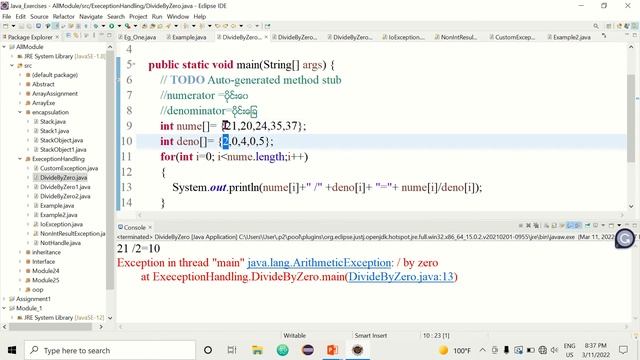This screenshot has height=360, width=640.
Task: Open the Display Selected Console dropdown arrow
Action: point(603,226)
